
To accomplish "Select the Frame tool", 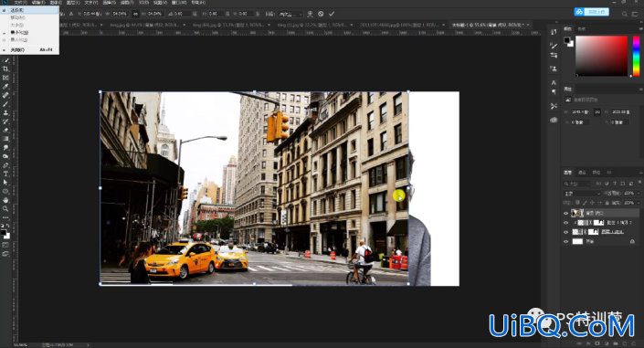I will point(5,78).
